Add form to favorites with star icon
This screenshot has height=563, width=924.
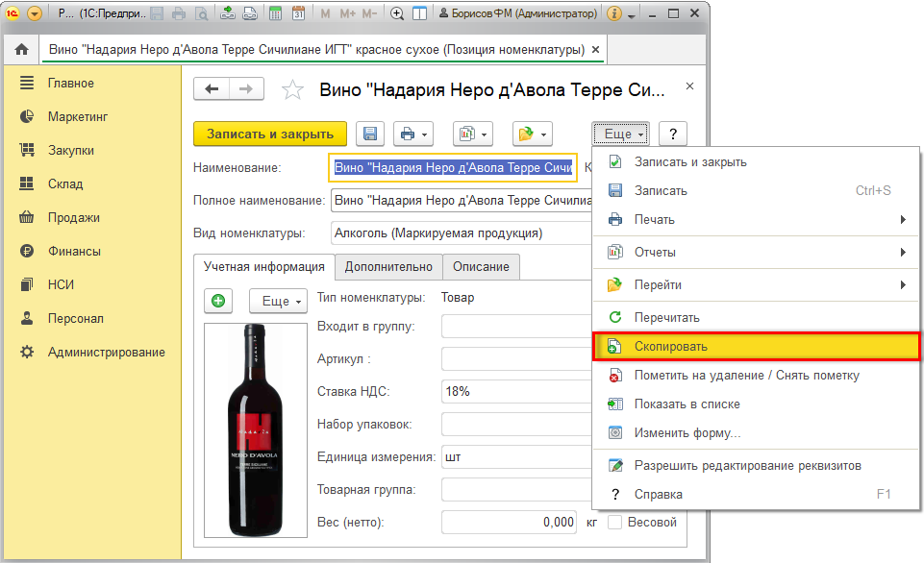[x=292, y=89]
